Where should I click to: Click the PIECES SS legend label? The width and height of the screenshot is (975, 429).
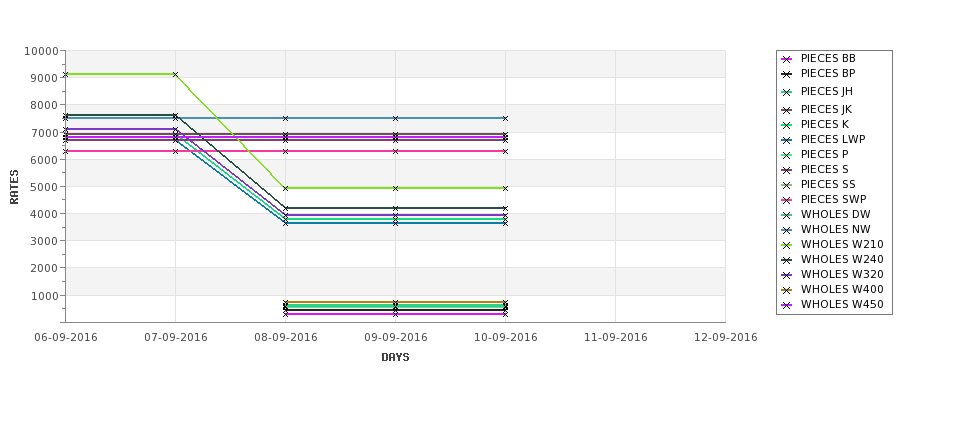[828, 184]
